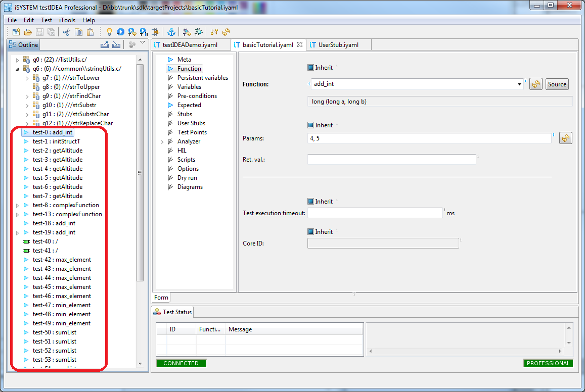Select the Stubs section
The image size is (585, 392).
pyautogui.click(x=185, y=114)
